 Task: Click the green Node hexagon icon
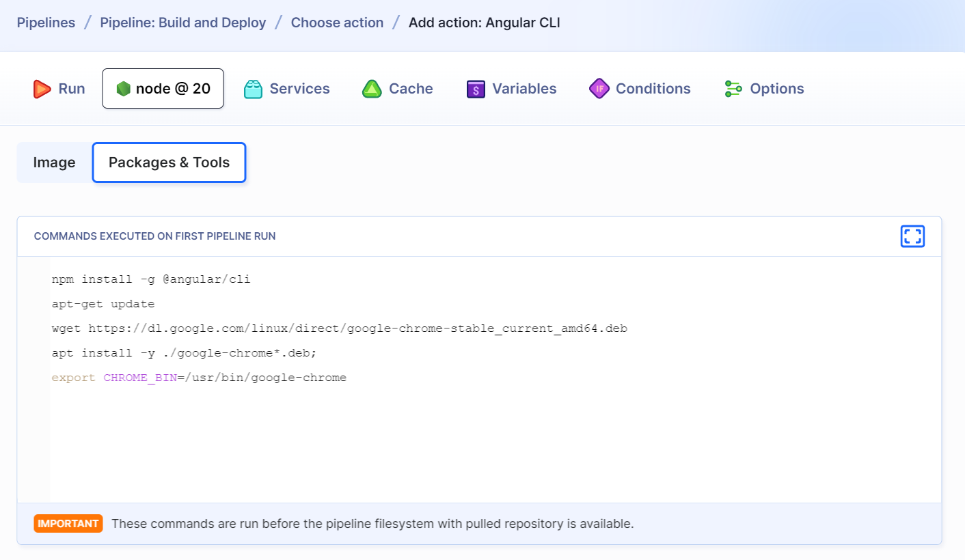click(x=123, y=89)
